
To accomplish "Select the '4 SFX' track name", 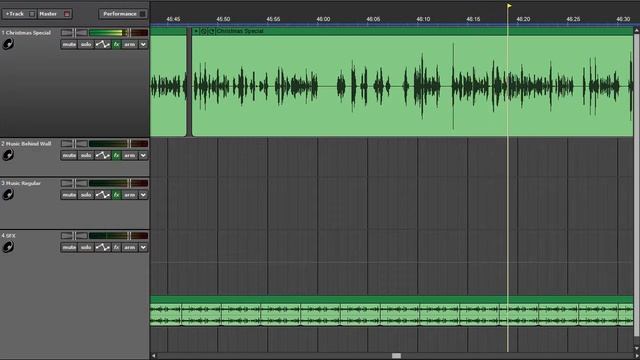I will coord(8,236).
